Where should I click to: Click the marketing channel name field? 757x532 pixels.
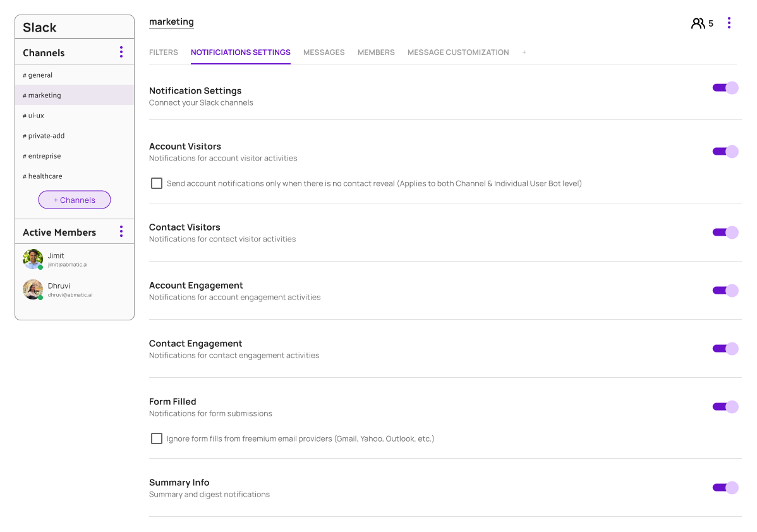point(171,21)
